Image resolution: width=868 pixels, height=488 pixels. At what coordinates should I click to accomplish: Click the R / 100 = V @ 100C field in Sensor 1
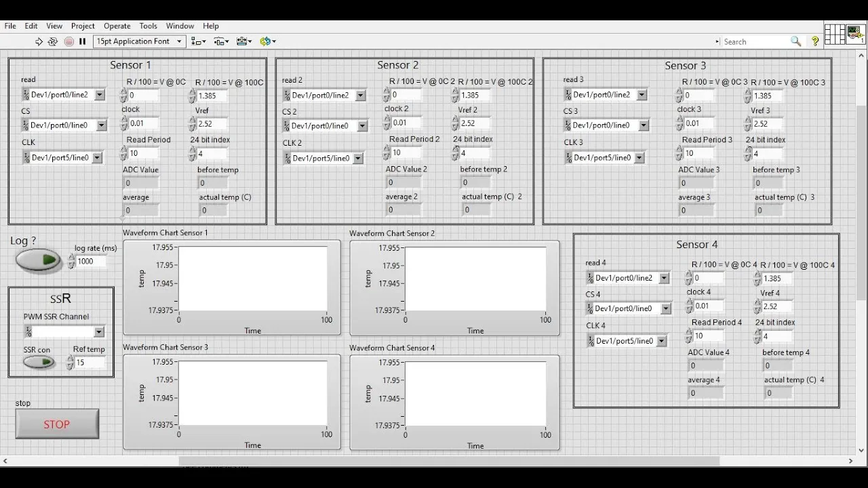[212, 96]
